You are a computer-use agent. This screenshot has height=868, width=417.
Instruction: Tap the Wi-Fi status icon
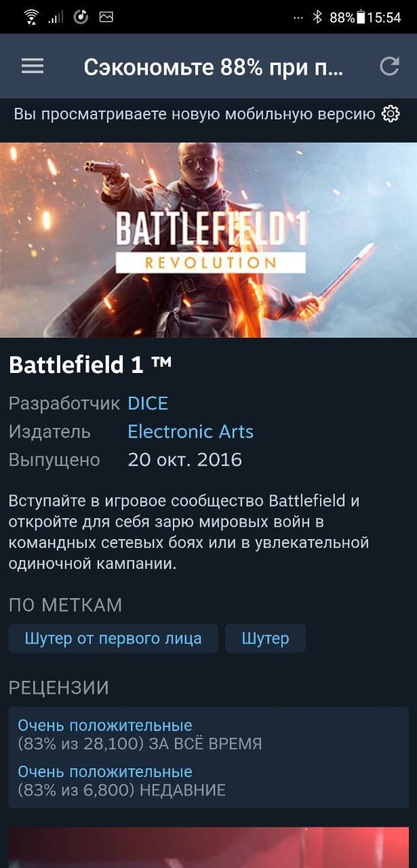coord(31,17)
